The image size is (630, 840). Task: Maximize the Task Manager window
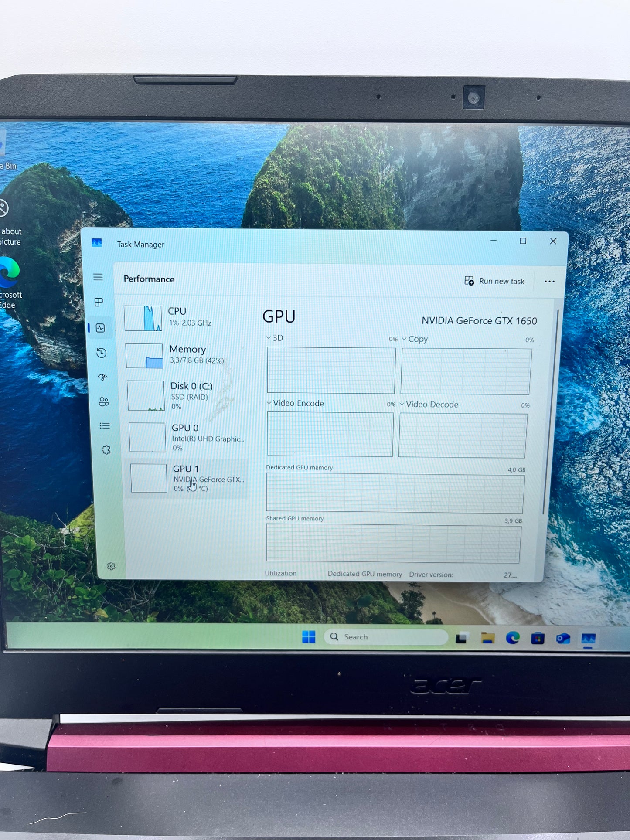coord(523,241)
